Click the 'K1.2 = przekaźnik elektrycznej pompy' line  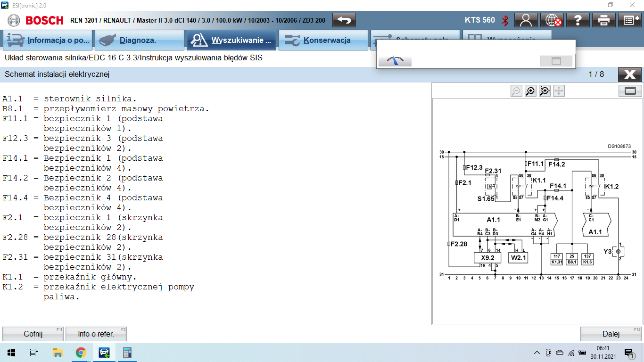[x=98, y=287]
